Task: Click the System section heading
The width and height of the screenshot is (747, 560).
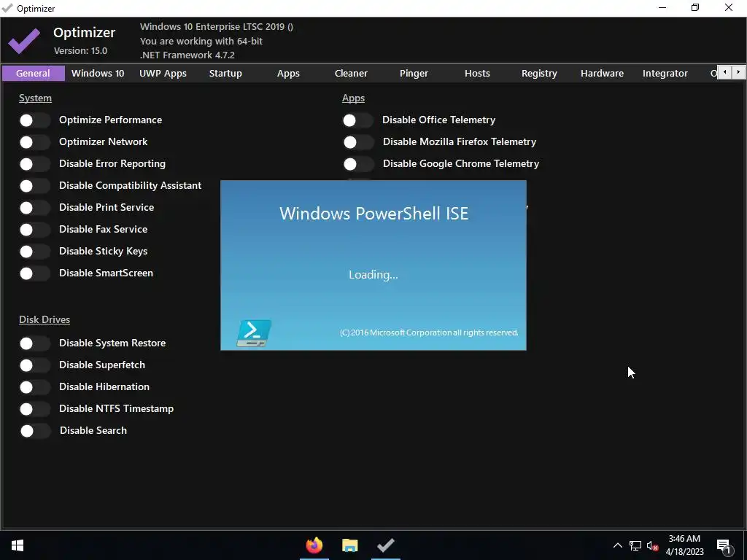Action: [35, 98]
